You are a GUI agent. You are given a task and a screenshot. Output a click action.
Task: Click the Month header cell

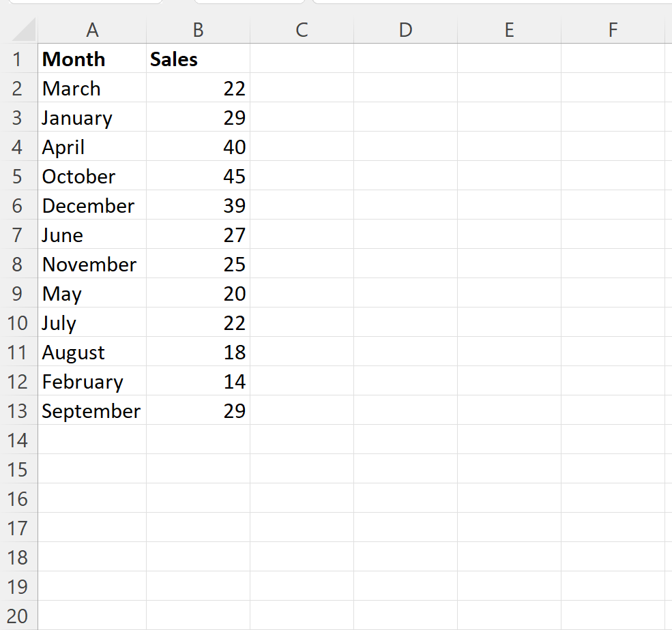pyautogui.click(x=92, y=58)
